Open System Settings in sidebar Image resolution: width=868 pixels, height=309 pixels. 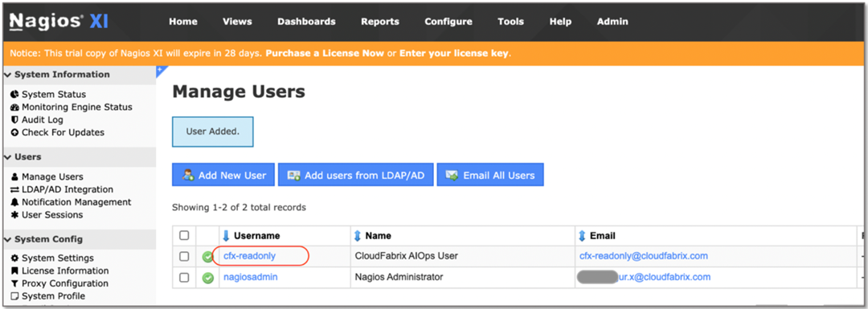click(x=58, y=258)
